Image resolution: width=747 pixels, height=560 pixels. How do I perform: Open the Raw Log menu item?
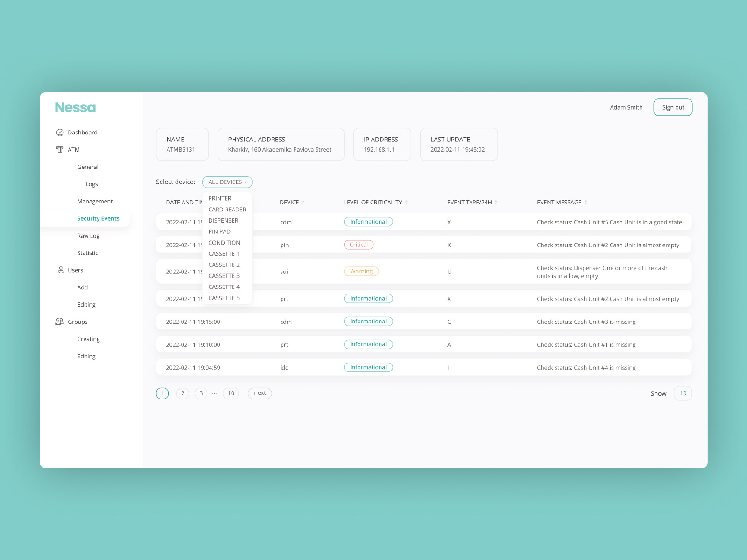pyautogui.click(x=88, y=236)
